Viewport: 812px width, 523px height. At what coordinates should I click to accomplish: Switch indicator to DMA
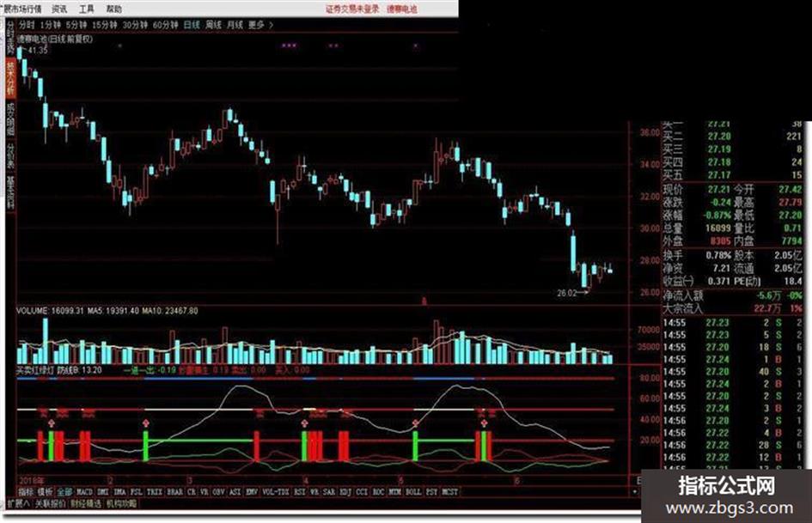coord(119,492)
